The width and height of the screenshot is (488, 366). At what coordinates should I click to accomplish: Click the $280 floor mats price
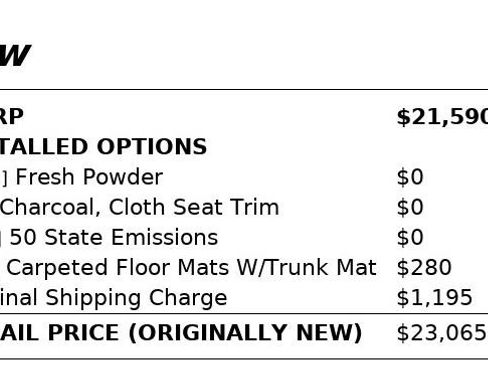(424, 268)
